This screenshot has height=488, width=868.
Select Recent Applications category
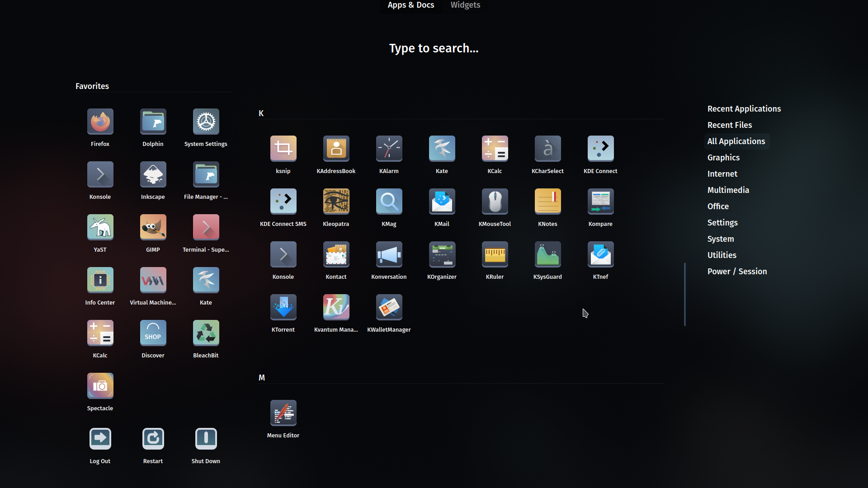[x=744, y=109]
